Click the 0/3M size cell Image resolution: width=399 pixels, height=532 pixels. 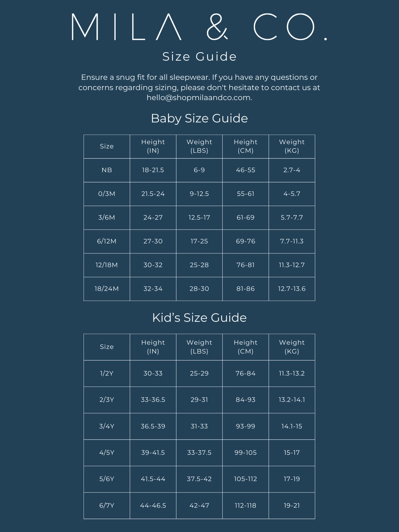[x=107, y=194]
